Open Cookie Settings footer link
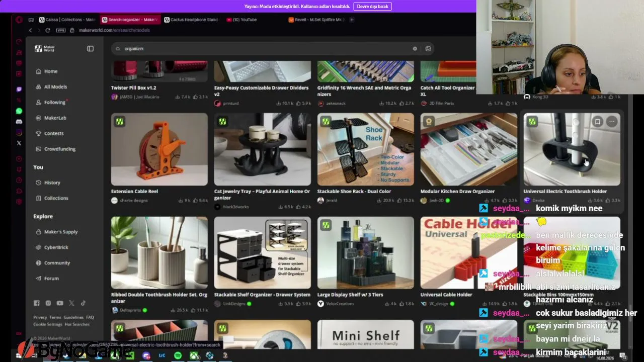This screenshot has width=644, height=362. click(48, 325)
